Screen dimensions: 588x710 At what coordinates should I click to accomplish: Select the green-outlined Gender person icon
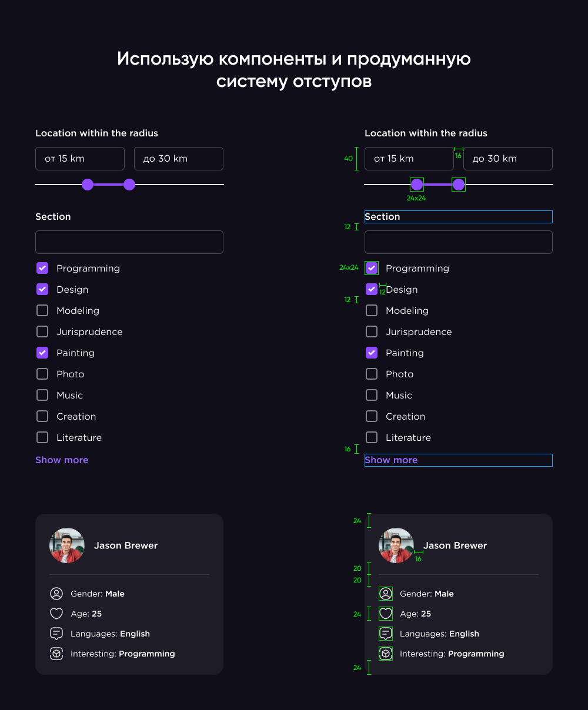386,594
